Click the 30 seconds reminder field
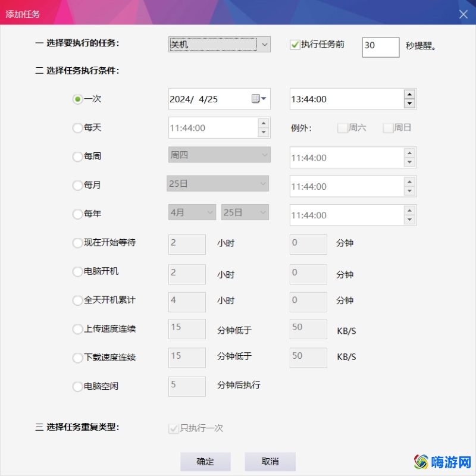Image resolution: width=476 pixels, height=476 pixels. click(x=381, y=48)
